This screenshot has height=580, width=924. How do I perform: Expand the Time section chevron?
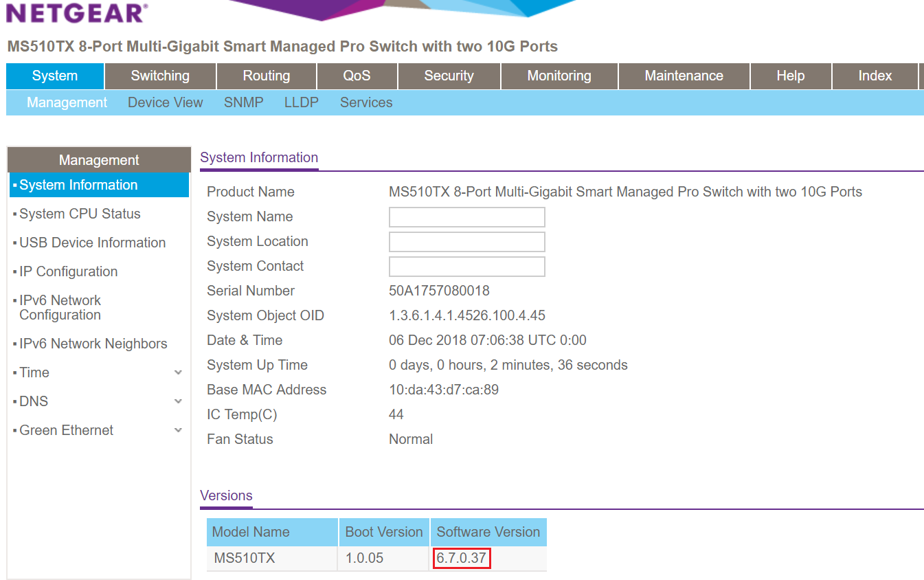[x=178, y=372]
